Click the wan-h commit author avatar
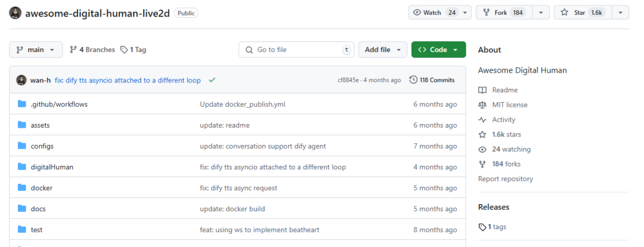 pos(21,80)
